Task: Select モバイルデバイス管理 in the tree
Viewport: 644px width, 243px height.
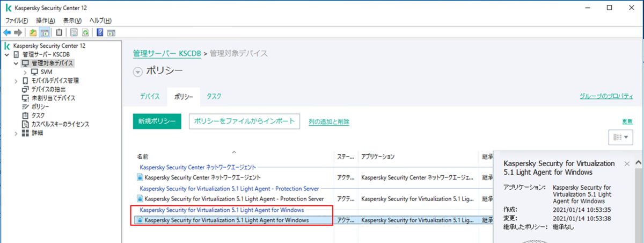Action: coord(55,81)
